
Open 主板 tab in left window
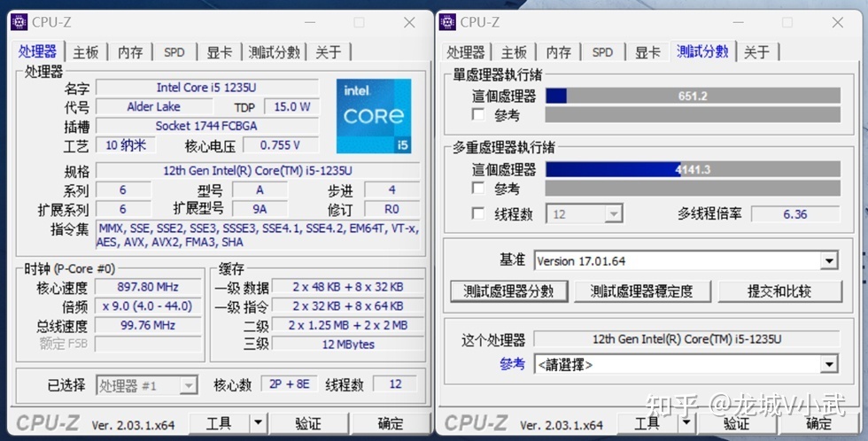(x=86, y=52)
